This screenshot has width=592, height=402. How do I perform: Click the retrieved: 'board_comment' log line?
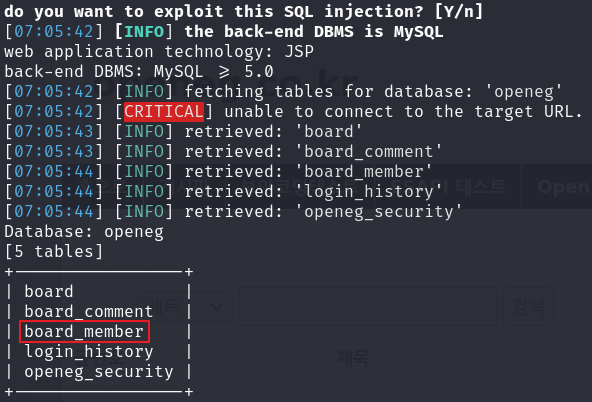click(x=223, y=151)
